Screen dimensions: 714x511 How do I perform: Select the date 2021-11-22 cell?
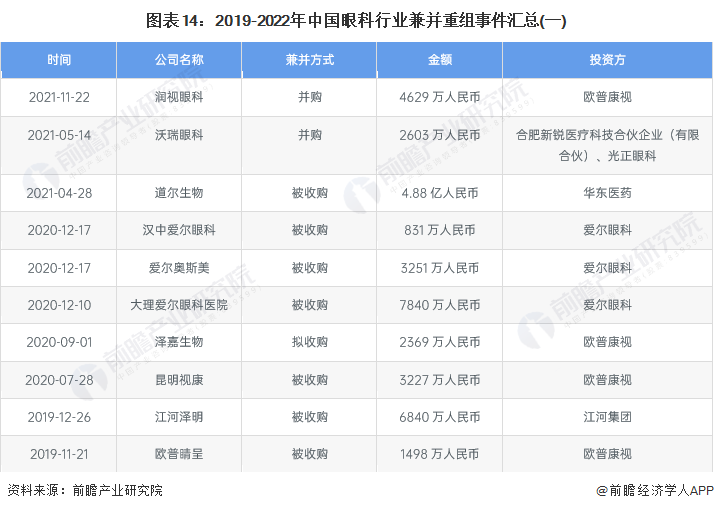pyautogui.click(x=59, y=97)
